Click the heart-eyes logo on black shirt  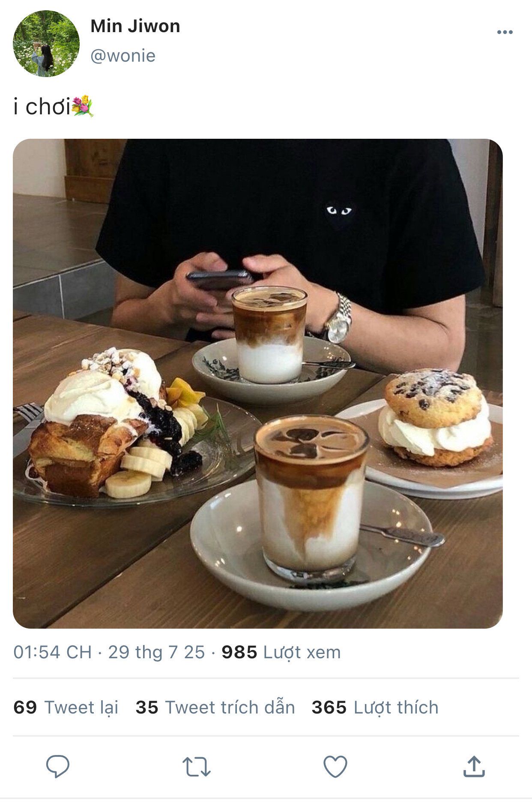339,213
